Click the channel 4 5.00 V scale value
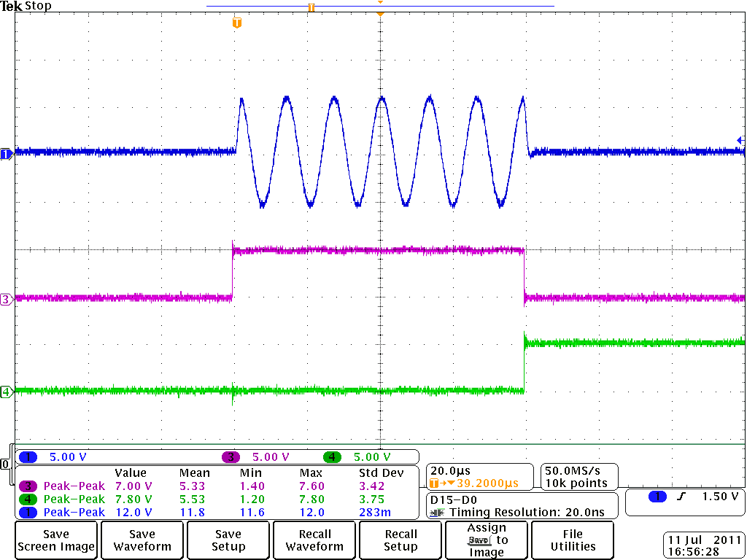Image resolution: width=747 pixels, height=560 pixels. 372,457
